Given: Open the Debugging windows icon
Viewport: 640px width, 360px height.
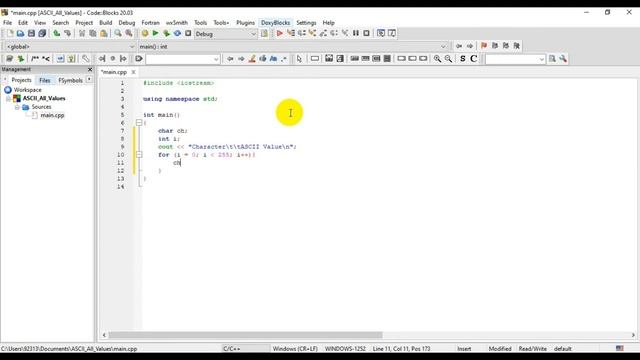Looking at the screenshot, I should [381, 33].
